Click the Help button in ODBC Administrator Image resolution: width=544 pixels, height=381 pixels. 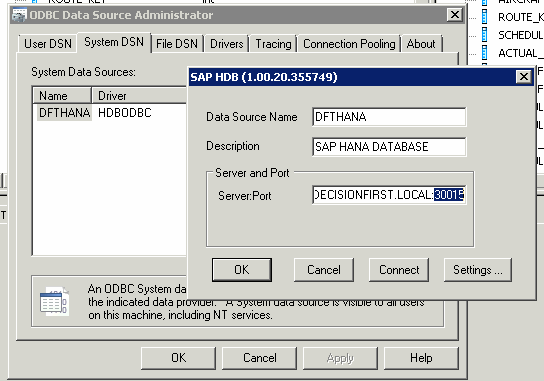pyautogui.click(x=421, y=358)
